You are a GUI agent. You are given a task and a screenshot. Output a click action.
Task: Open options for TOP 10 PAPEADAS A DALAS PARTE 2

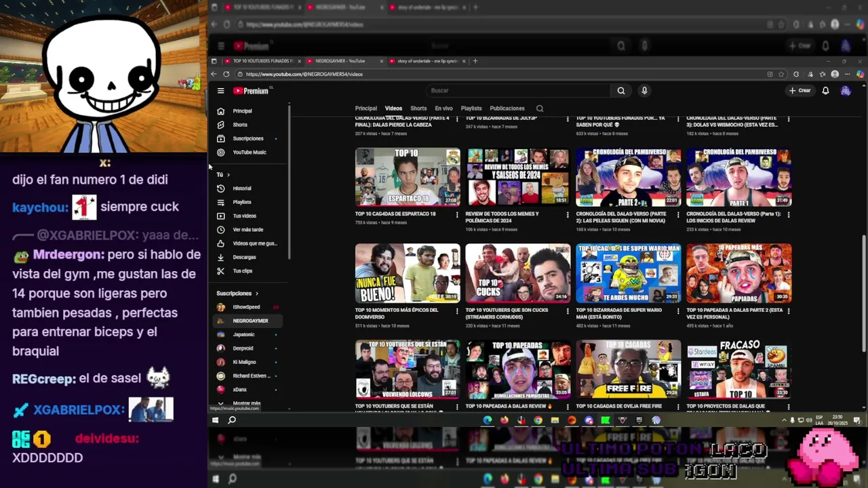(788, 311)
